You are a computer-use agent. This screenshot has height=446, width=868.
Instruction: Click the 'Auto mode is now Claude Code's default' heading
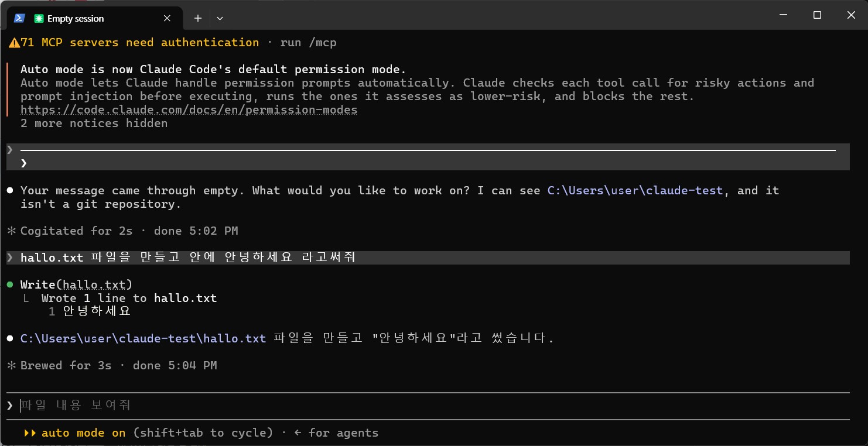(x=213, y=69)
